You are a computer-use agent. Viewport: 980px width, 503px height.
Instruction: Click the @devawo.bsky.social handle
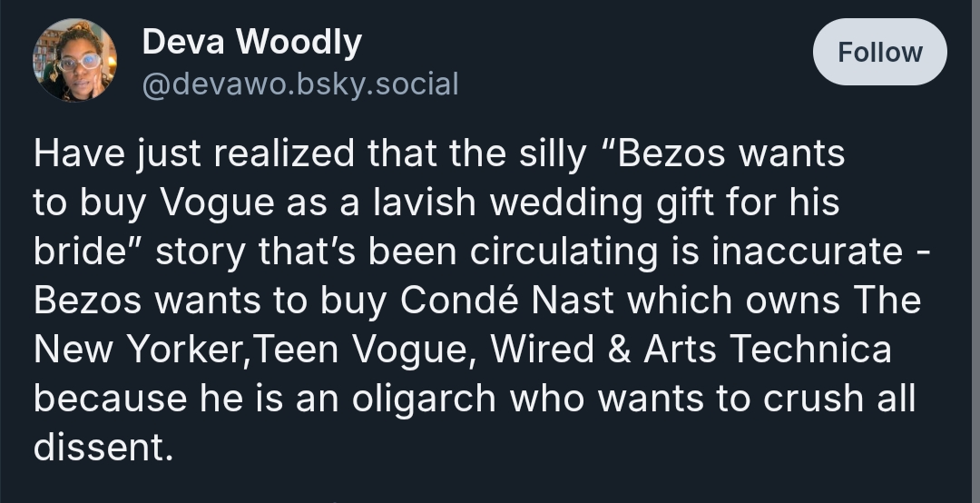[299, 84]
